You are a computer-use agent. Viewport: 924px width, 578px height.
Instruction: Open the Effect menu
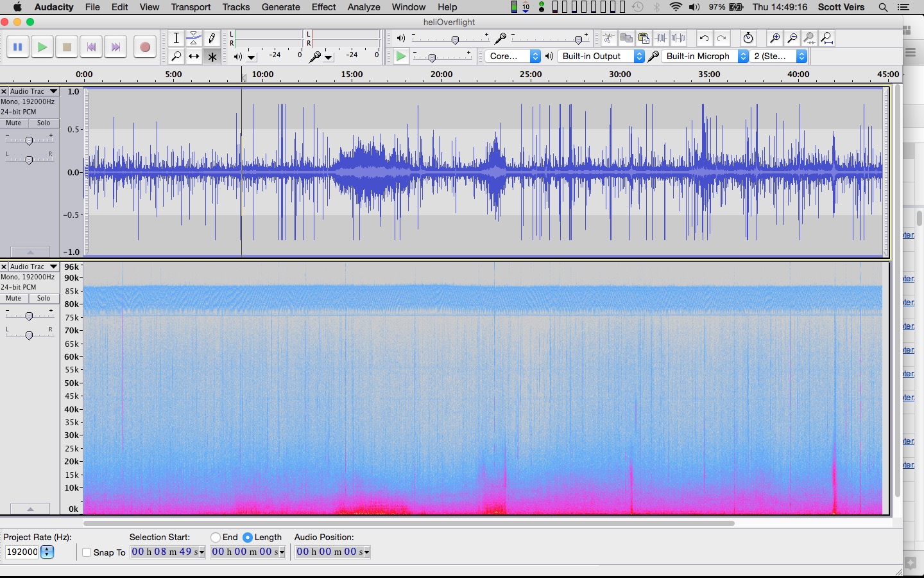pos(323,7)
